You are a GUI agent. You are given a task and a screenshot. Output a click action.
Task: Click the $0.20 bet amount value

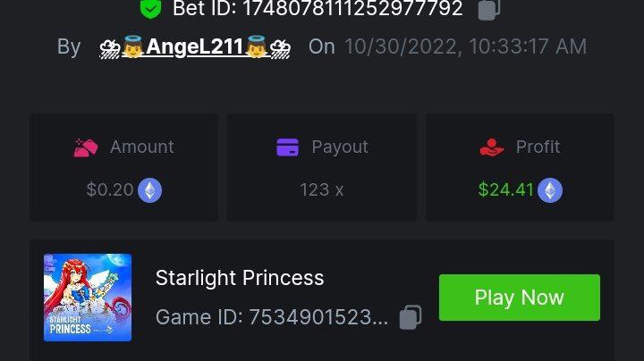coord(109,189)
